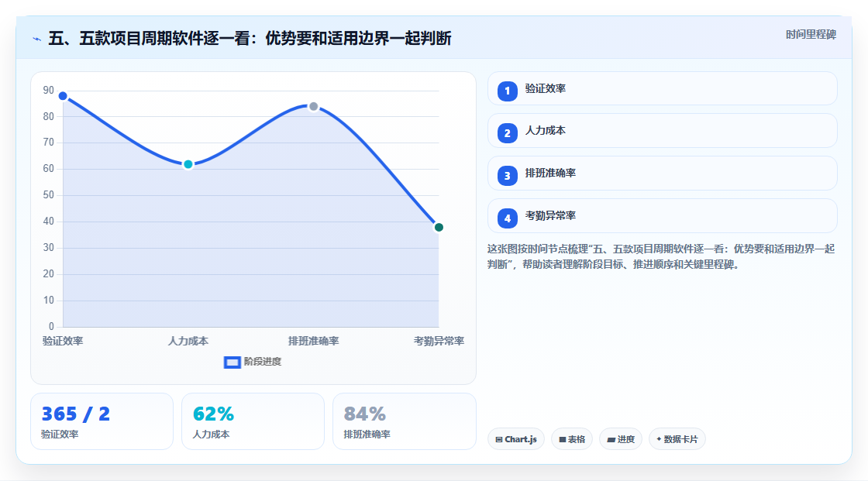868x481 pixels.
Task: Click the description paragraph starting 这张图按时间节点
Action: tap(661, 257)
